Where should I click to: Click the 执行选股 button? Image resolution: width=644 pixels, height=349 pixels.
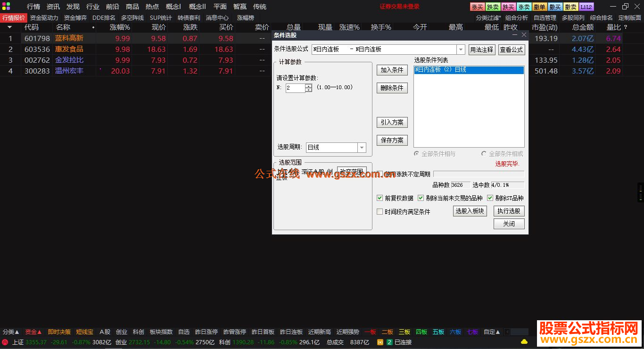coord(509,211)
